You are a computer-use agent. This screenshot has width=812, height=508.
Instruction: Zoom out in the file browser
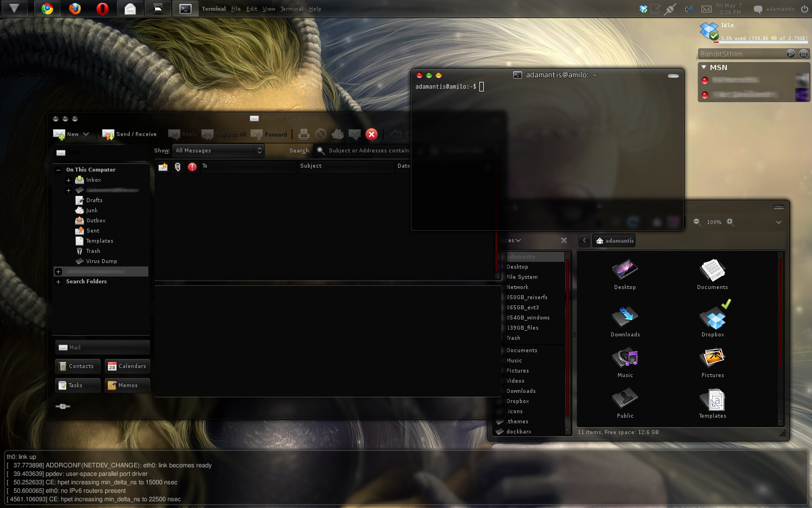tap(696, 222)
